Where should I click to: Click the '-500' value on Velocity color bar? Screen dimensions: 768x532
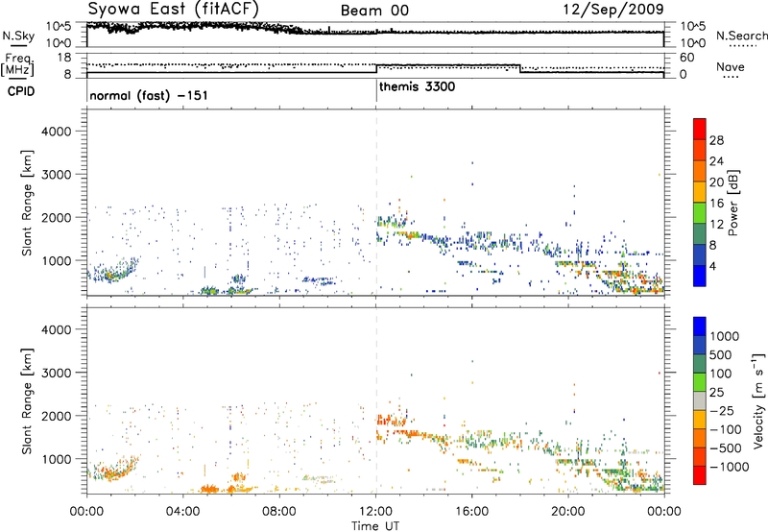[726, 448]
